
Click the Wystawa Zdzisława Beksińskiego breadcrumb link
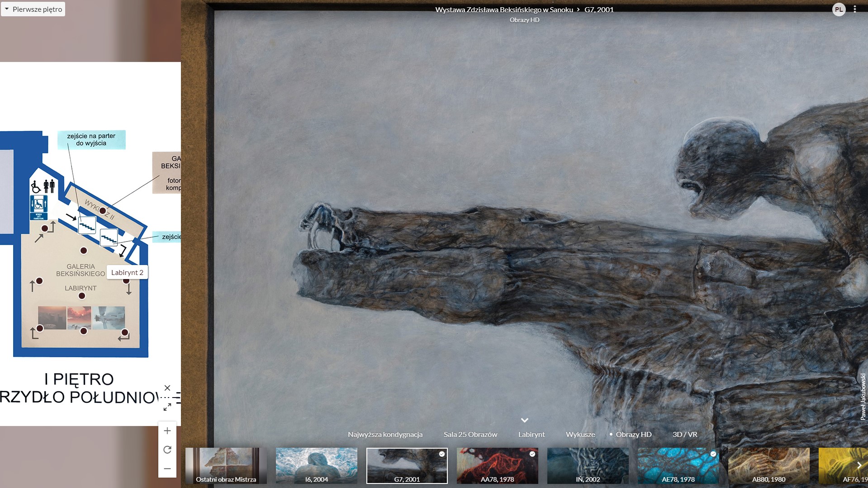pos(504,9)
